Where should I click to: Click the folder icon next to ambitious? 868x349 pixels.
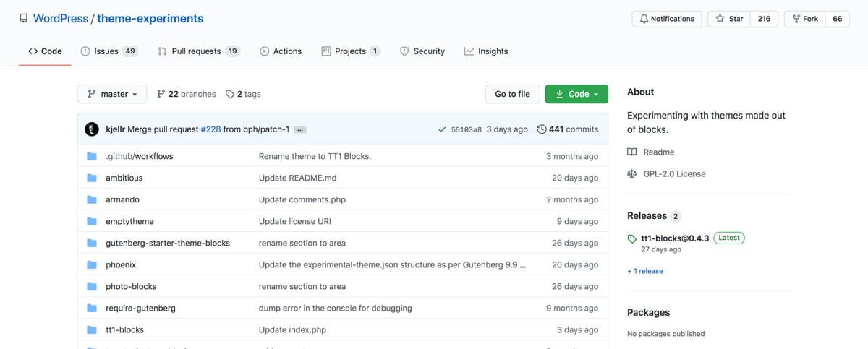(92, 178)
